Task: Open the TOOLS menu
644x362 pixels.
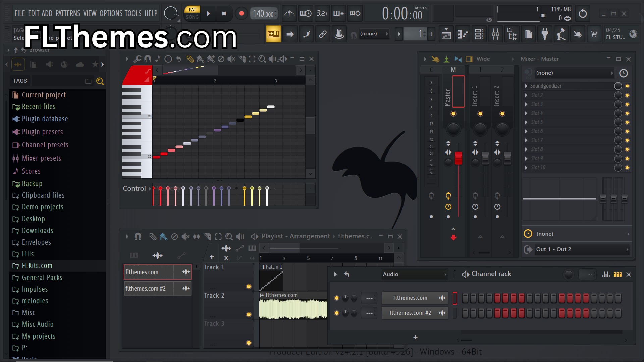Action: click(x=133, y=13)
